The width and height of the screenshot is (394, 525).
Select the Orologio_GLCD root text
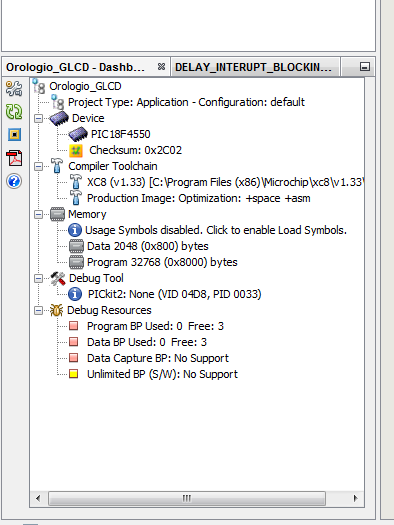click(x=85, y=86)
